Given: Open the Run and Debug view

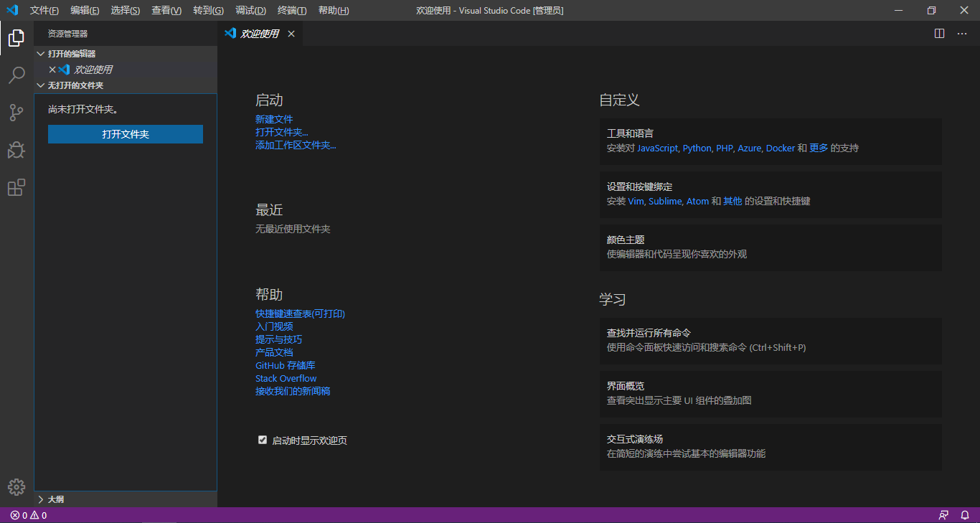Looking at the screenshot, I should [17, 150].
